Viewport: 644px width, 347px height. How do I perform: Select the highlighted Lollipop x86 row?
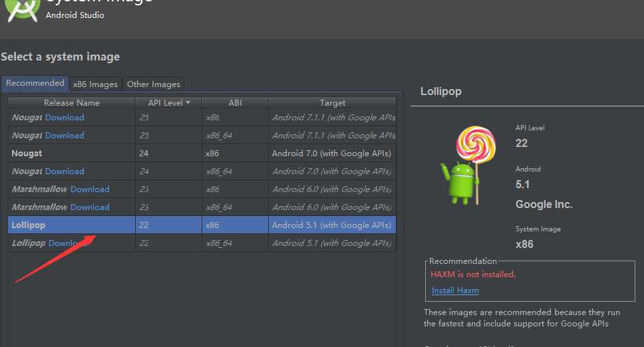202,225
